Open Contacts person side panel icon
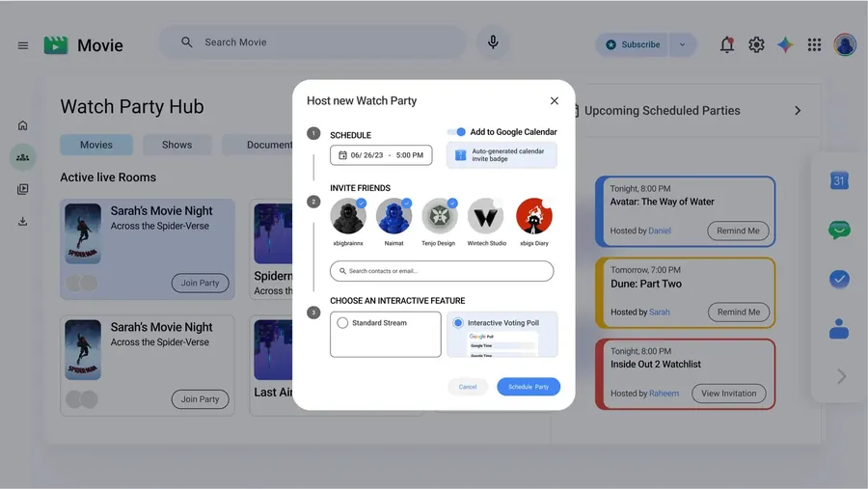Screen dimensions: 868x489 [x=839, y=328]
